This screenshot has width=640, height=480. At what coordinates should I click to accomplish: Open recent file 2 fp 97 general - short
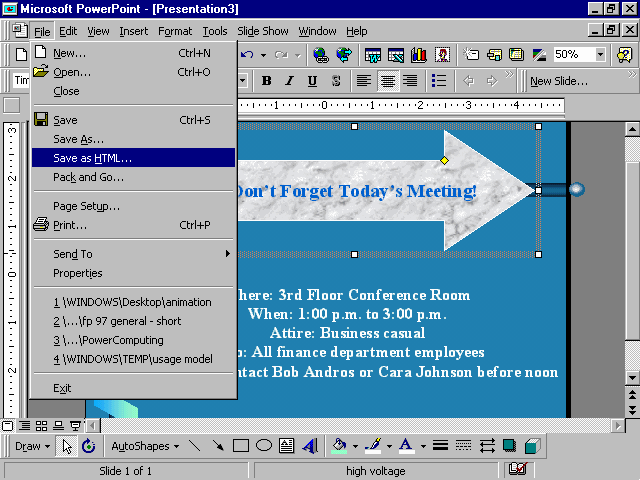[133, 321]
